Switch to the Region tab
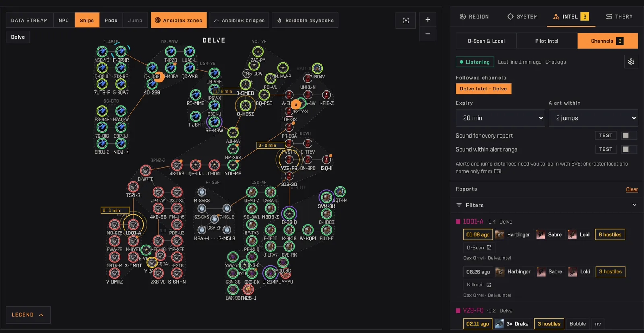Image resolution: width=644 pixels, height=333 pixels. (x=474, y=16)
